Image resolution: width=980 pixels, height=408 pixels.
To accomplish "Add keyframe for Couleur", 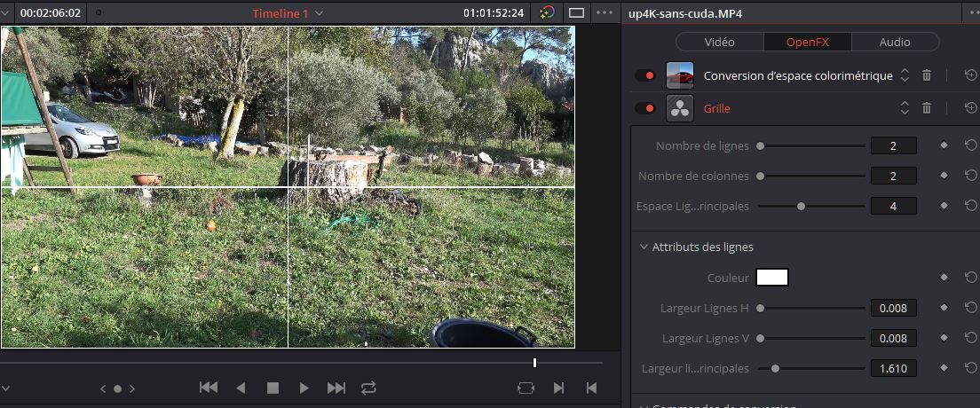I will pos(944,278).
